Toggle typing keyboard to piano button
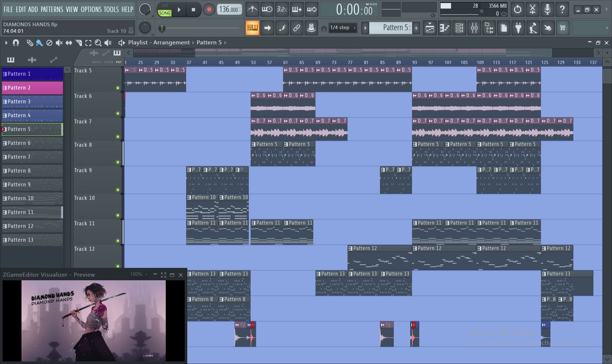 252,28
